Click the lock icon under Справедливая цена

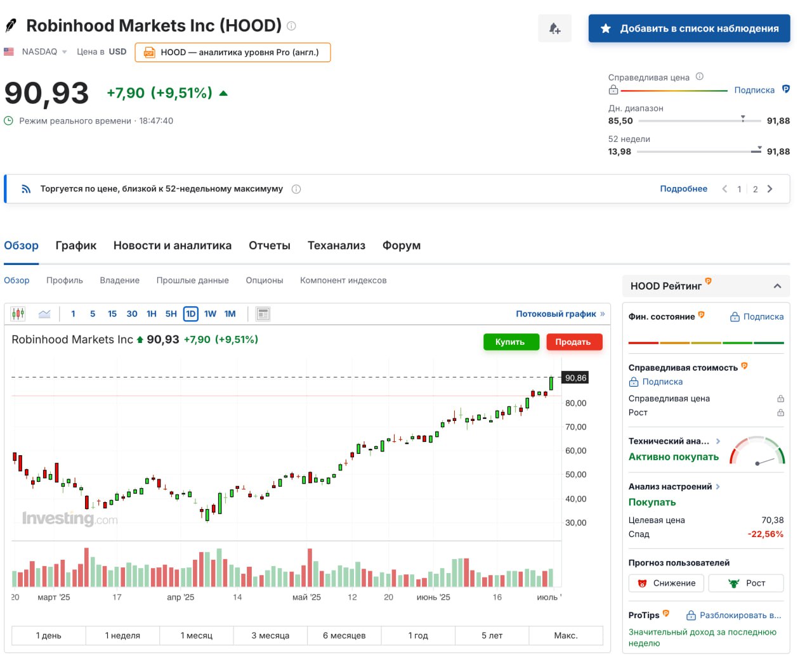tap(613, 90)
